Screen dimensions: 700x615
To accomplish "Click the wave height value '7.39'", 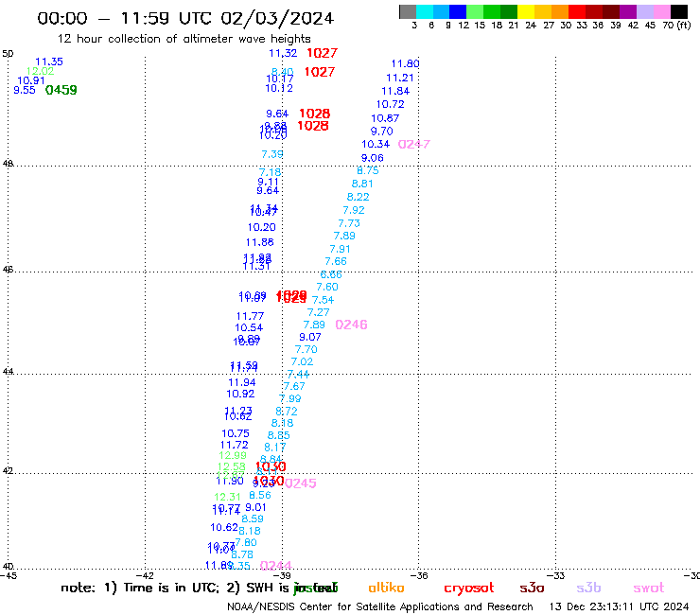I will [272, 154].
